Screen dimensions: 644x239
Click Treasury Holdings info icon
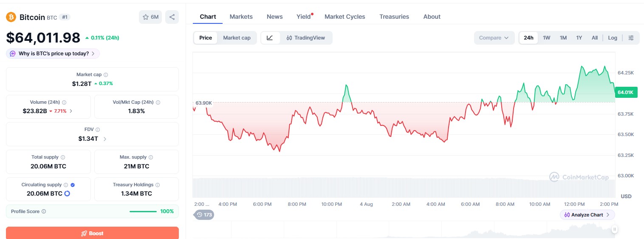(x=158, y=185)
